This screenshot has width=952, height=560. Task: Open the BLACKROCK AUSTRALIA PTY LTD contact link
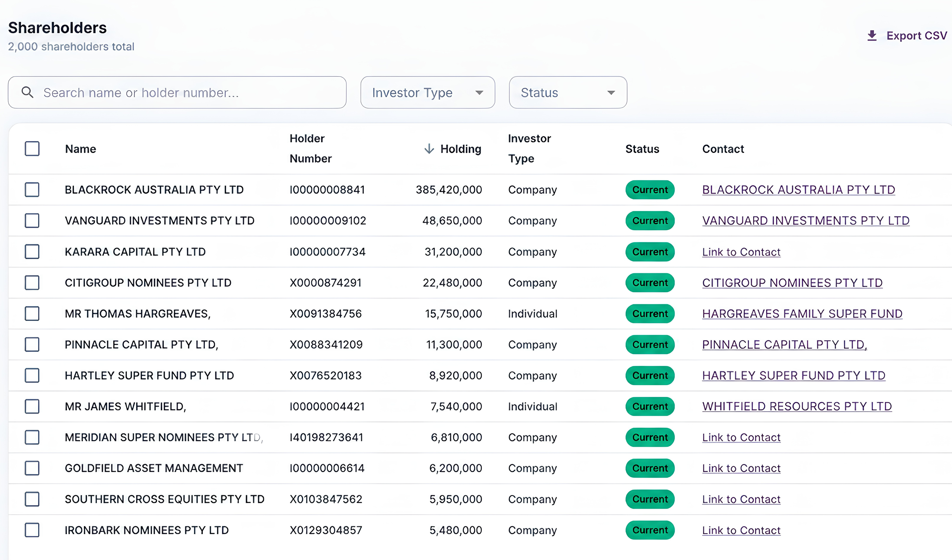pyautogui.click(x=799, y=190)
